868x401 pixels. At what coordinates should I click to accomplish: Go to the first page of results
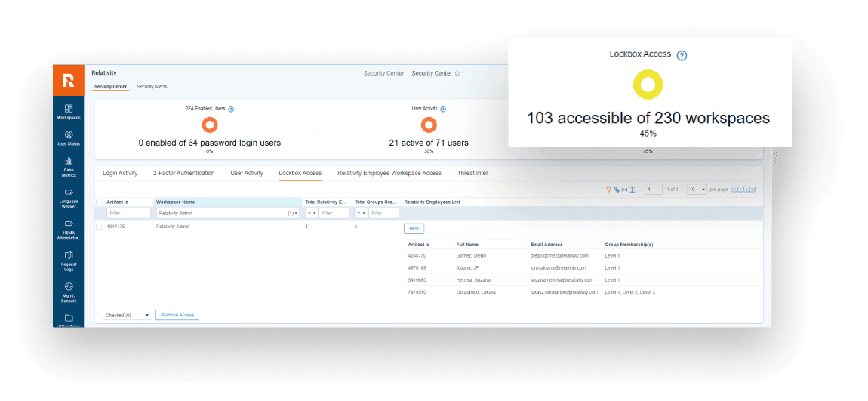pos(734,190)
